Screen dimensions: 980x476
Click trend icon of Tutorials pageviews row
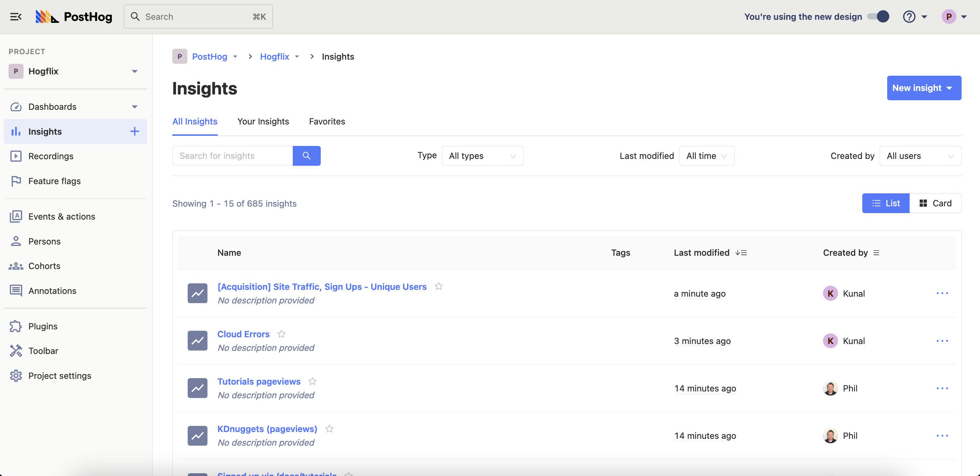198,388
